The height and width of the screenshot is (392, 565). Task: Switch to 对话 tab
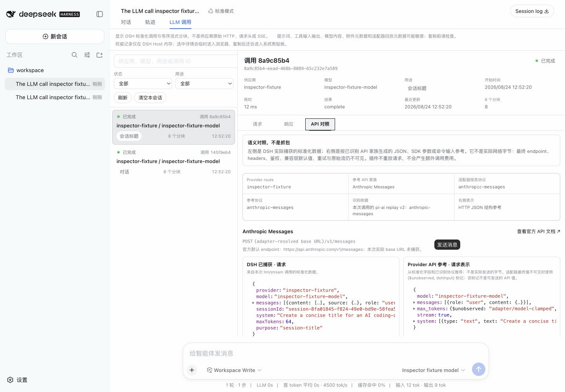[x=126, y=22]
